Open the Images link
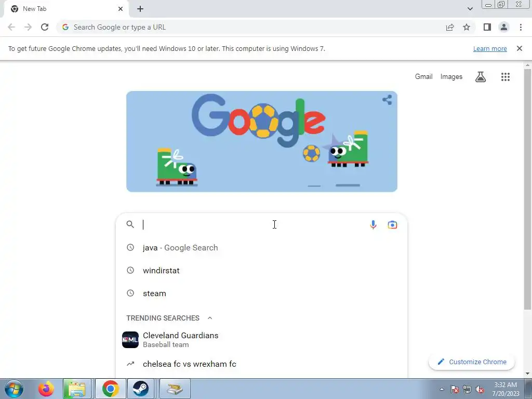Viewport: 532px width, 399px height. click(451, 77)
